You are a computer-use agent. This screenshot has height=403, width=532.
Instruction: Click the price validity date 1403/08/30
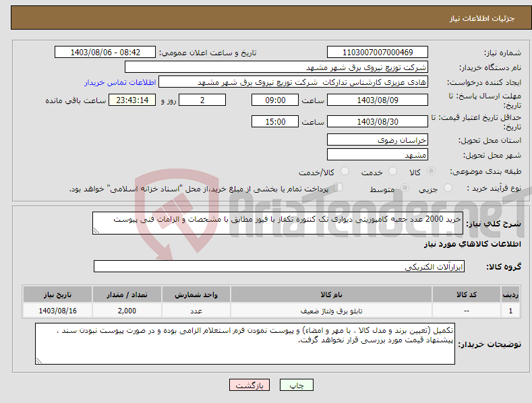378,121
